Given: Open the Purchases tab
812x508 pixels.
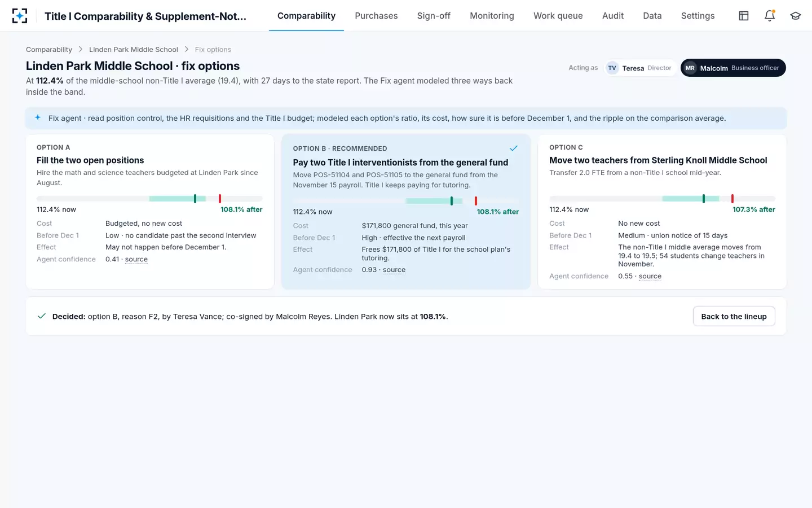Looking at the screenshot, I should point(376,16).
